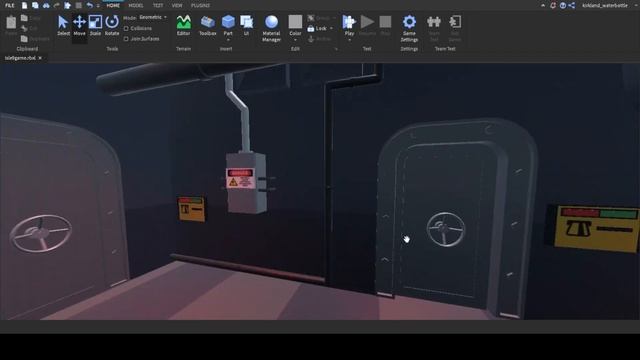Enable the Collisions checkbox
Image resolution: width=640 pixels, height=360 pixels.
coord(126,29)
